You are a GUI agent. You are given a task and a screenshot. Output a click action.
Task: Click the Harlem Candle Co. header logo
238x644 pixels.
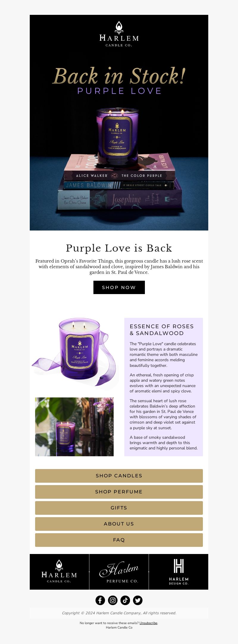click(x=119, y=34)
